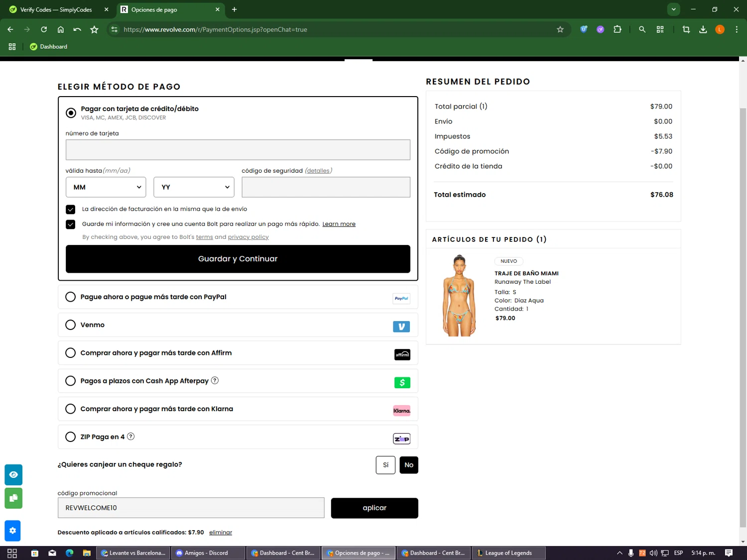Open the downloads icon in toolbar
The height and width of the screenshot is (560, 747).
703,29
